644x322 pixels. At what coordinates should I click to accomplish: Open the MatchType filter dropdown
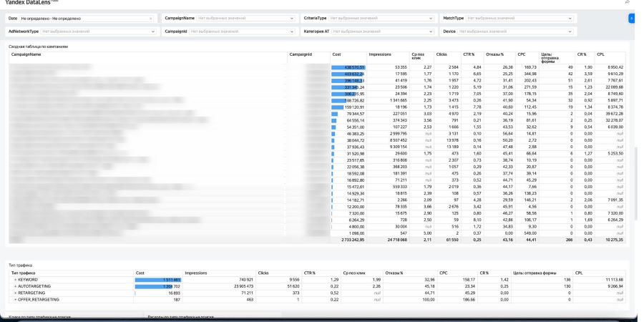point(520,19)
